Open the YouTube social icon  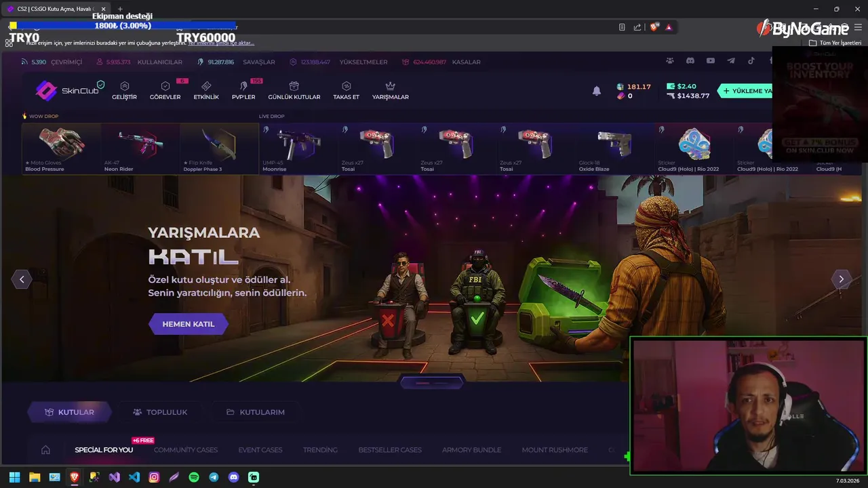(711, 61)
